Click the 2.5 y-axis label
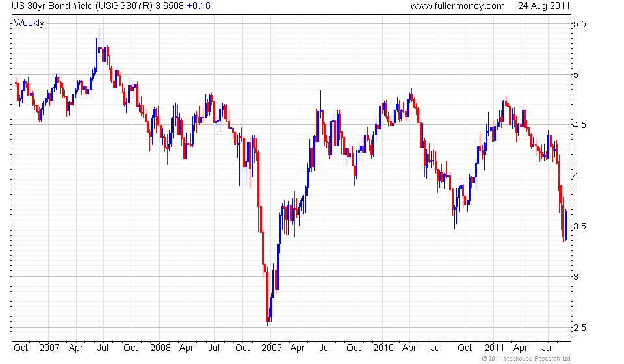 click(580, 328)
